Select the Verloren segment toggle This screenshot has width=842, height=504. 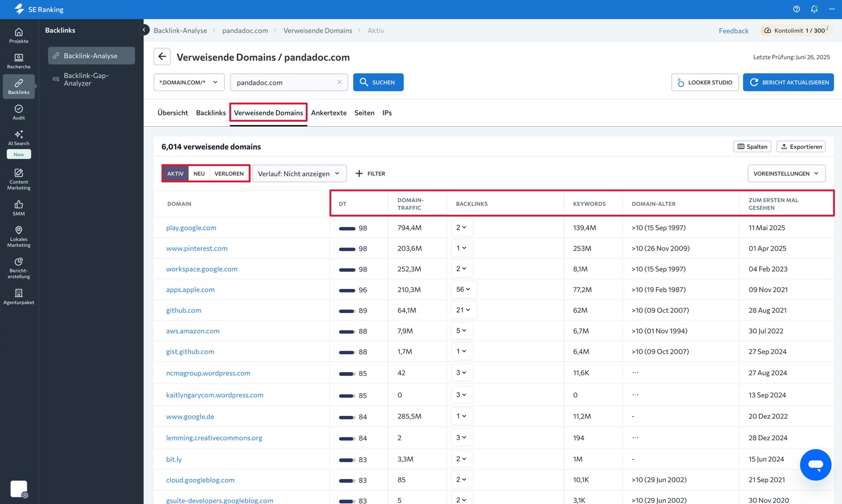229,174
